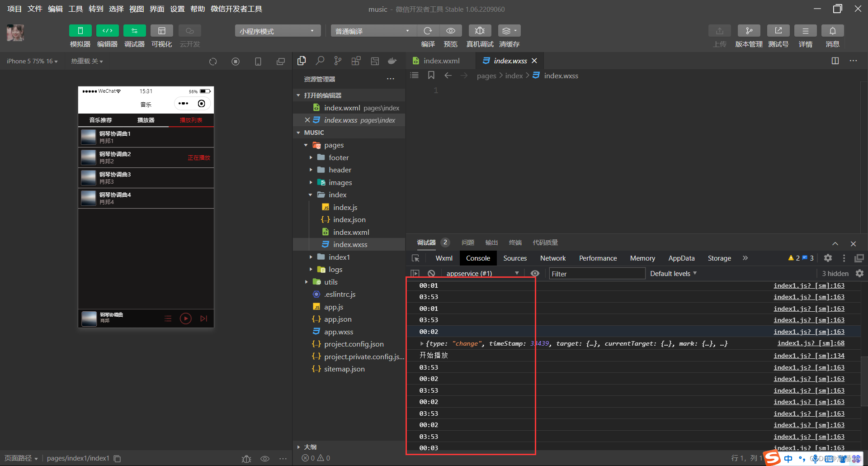Play the current song in simulator

coord(185,319)
